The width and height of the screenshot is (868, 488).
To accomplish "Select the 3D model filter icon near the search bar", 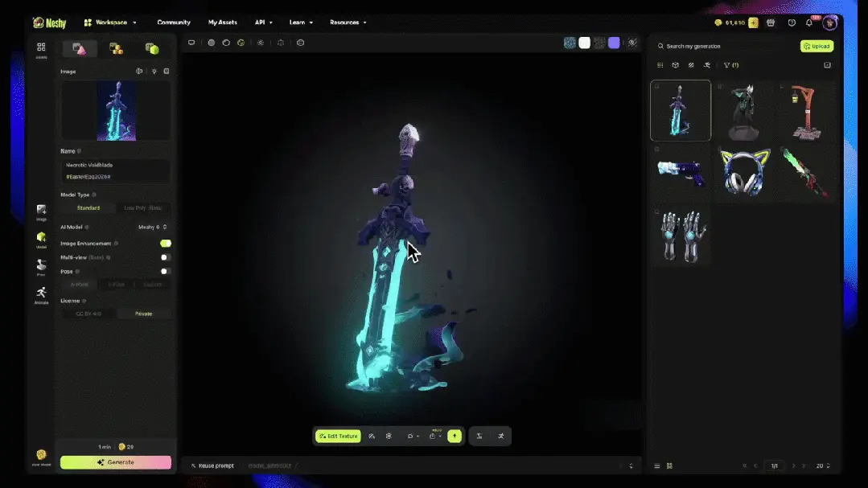I will click(675, 65).
